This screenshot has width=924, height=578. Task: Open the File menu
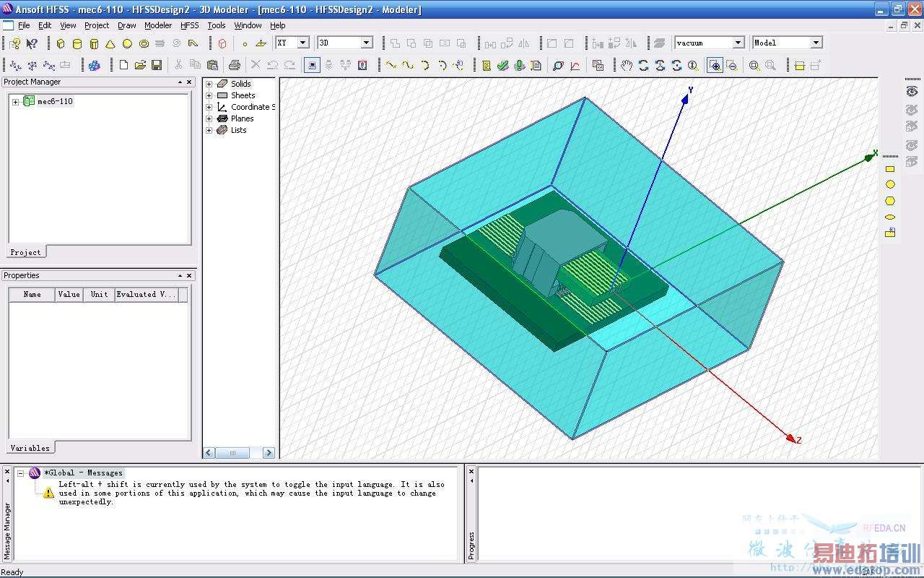pyautogui.click(x=24, y=25)
